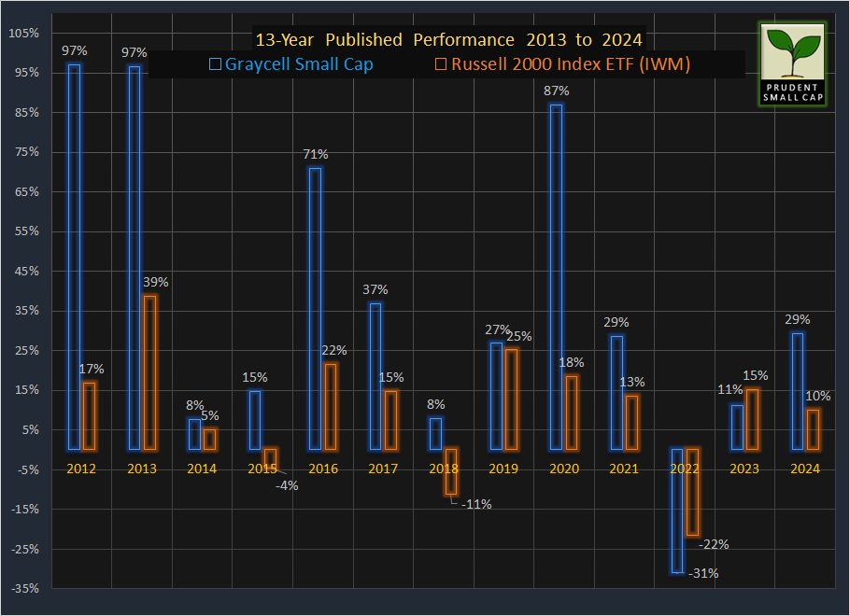The width and height of the screenshot is (850, 616).
Task: Select the 2022 Graycell negative bar at -31%
Action: 677,511
